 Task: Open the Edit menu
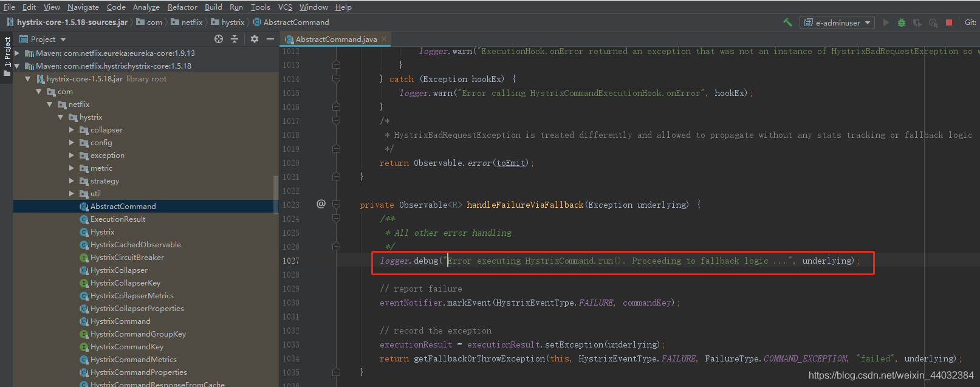29,7
